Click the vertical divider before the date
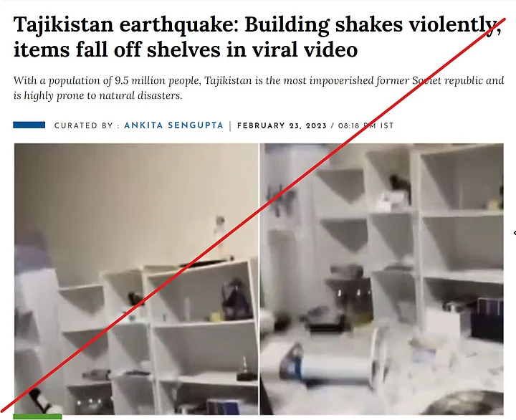The height and width of the screenshot is (420, 516). click(230, 125)
